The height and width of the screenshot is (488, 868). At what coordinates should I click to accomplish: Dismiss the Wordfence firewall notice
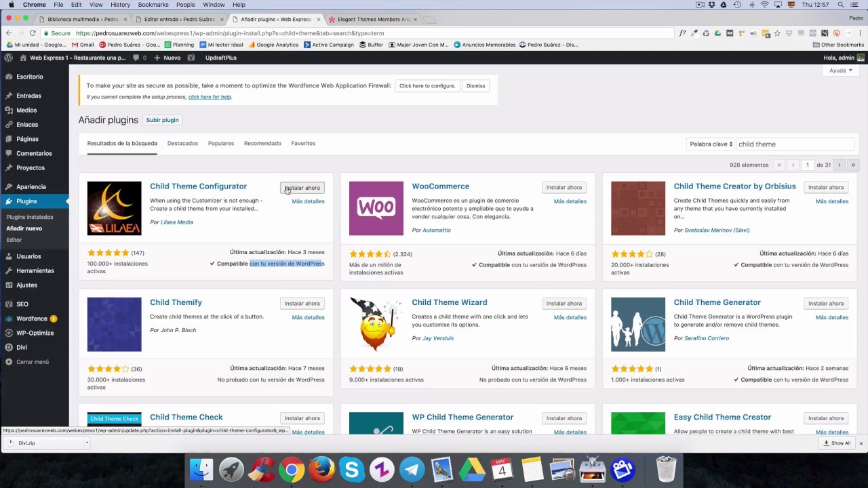pyautogui.click(x=475, y=86)
